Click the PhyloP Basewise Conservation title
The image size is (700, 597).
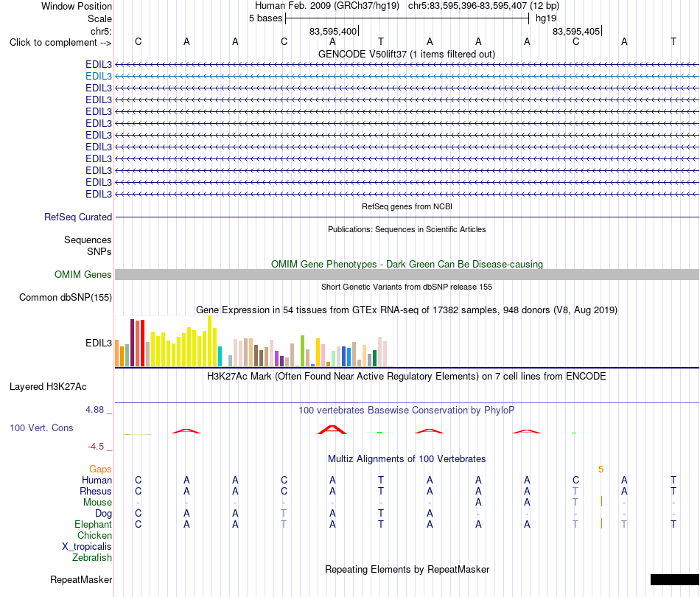tap(407, 411)
